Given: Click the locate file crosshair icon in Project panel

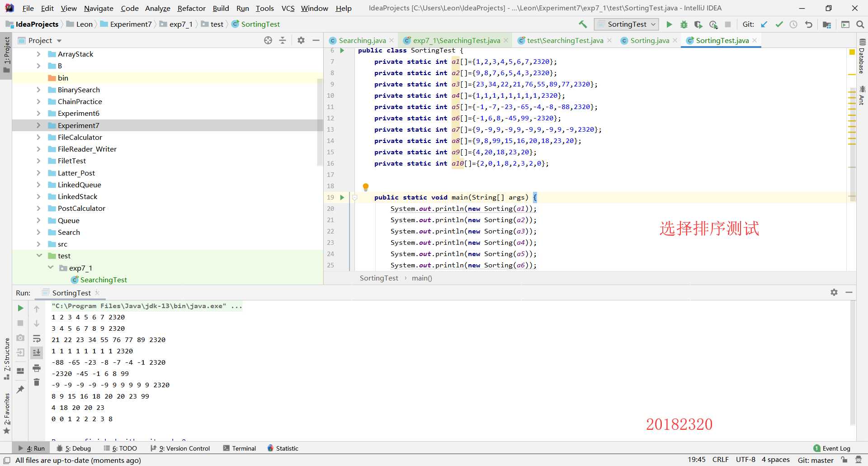Looking at the screenshot, I should click(268, 40).
